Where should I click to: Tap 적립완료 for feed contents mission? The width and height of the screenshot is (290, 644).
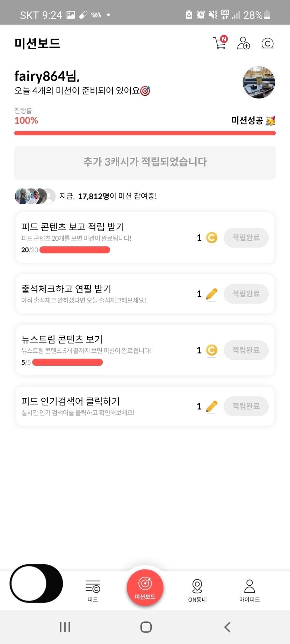[x=246, y=238]
